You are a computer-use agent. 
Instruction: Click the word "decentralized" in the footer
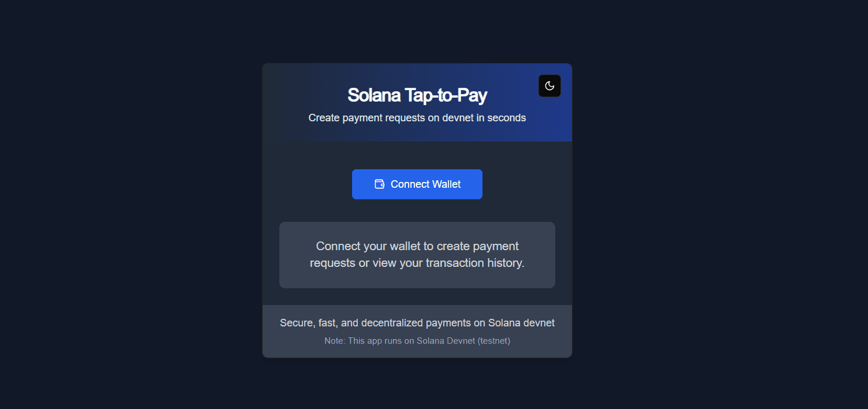click(x=392, y=323)
